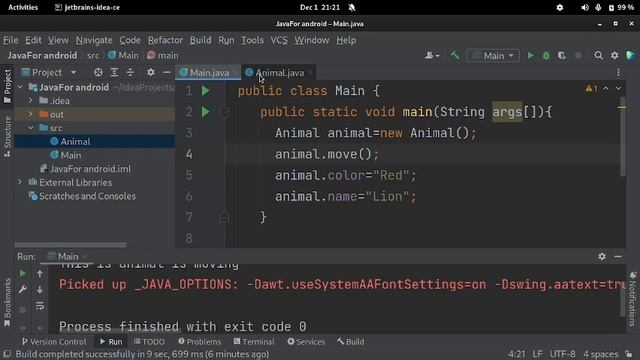Fold the main method on line 2
The image size is (640, 360).
[224, 112]
